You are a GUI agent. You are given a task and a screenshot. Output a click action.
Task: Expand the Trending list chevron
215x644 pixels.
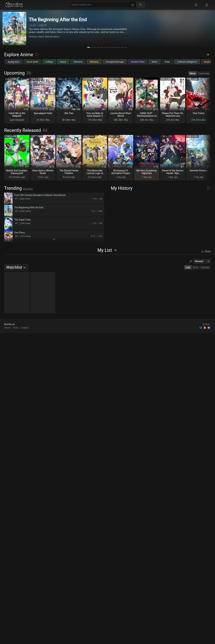pyautogui.click(x=54, y=239)
